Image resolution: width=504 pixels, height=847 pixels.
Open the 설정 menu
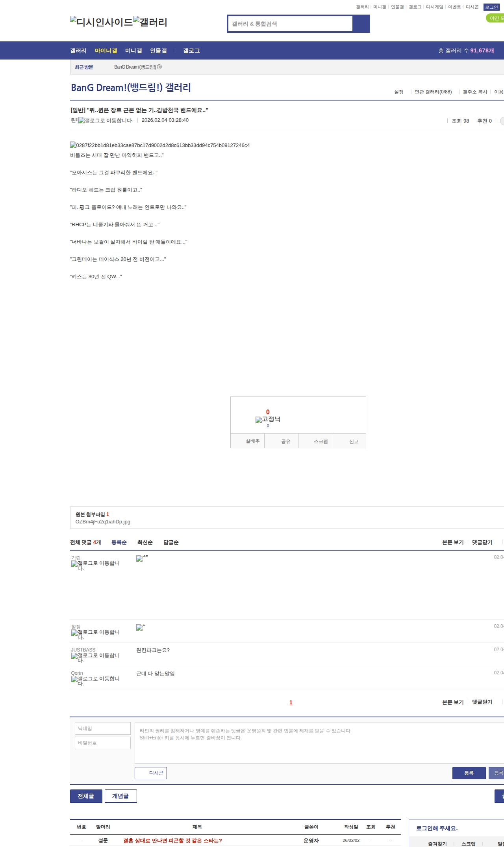(399, 92)
